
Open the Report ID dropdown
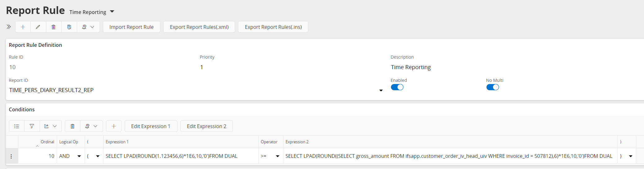381,91
